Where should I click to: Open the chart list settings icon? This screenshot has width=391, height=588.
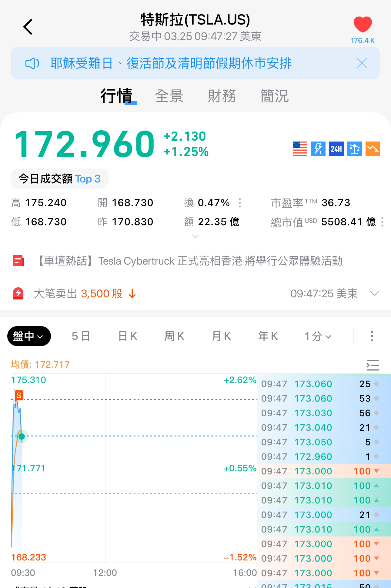point(373,365)
